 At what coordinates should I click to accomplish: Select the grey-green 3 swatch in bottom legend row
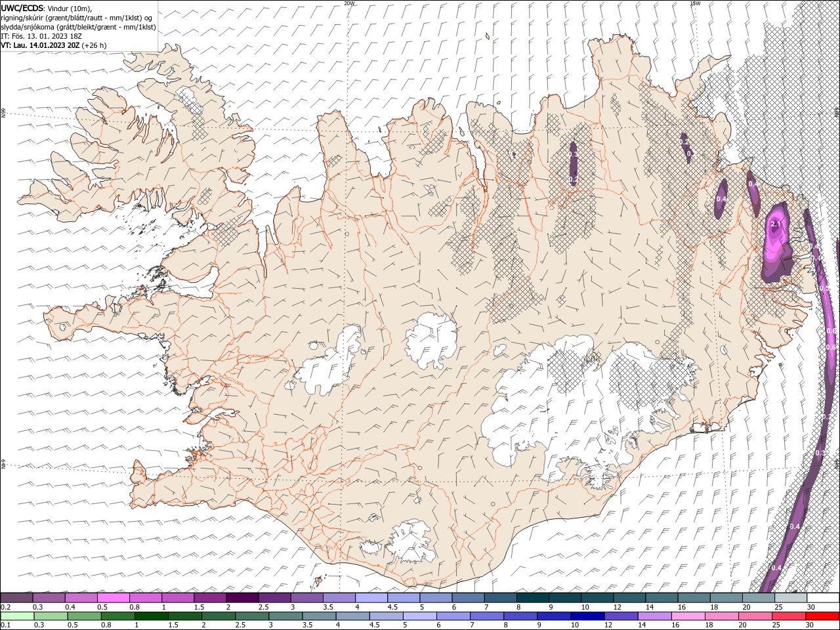(x=286, y=616)
